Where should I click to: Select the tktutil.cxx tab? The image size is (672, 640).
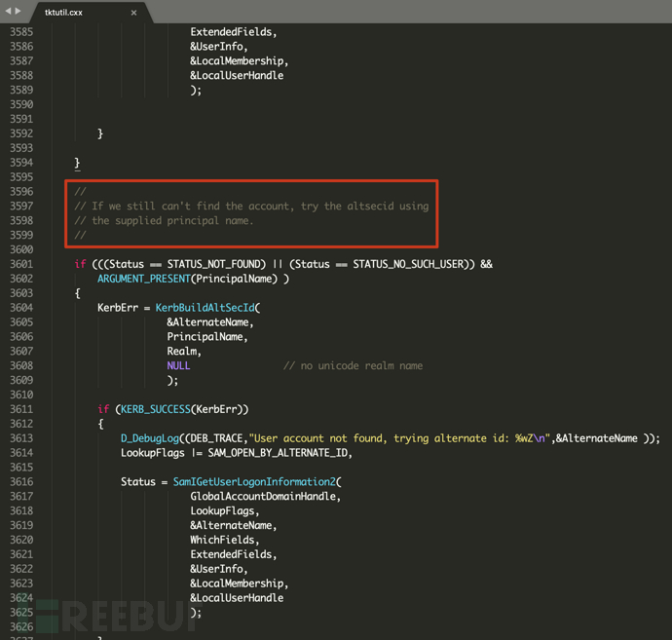[63, 13]
